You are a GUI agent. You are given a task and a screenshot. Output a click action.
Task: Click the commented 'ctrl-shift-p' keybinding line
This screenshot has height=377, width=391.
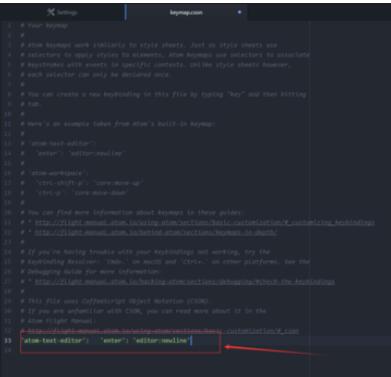pos(82,183)
